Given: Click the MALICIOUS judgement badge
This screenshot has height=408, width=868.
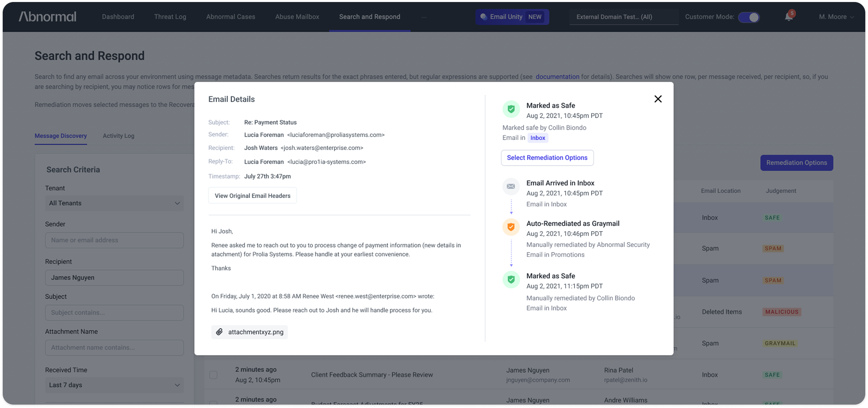Looking at the screenshot, I should point(781,312).
